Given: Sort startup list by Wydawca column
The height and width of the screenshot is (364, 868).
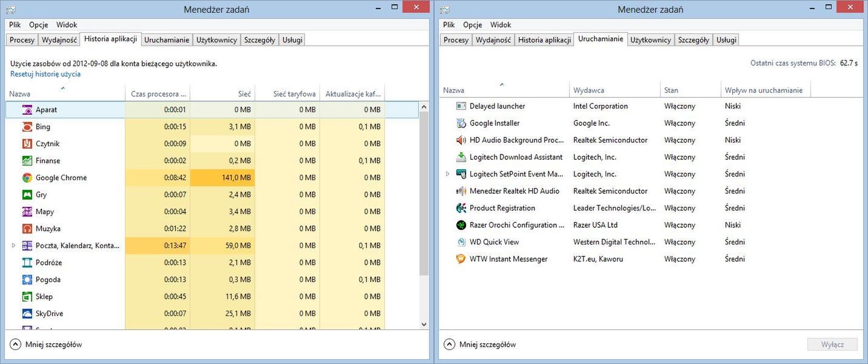Looking at the screenshot, I should tap(615, 90).
